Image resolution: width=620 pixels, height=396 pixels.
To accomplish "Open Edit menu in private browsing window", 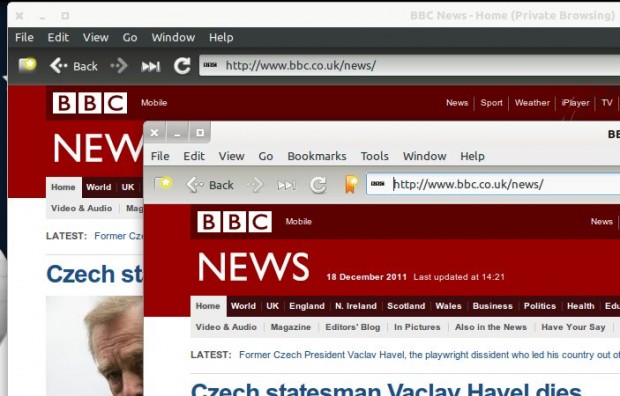I will (58, 38).
